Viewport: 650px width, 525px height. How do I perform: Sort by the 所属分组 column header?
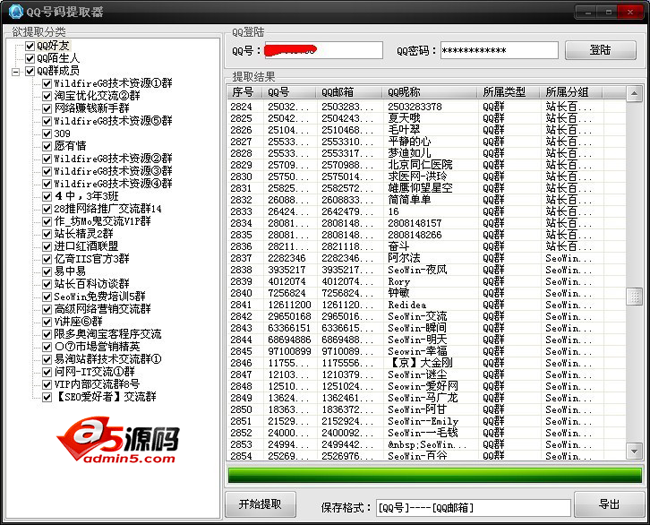coord(572,92)
